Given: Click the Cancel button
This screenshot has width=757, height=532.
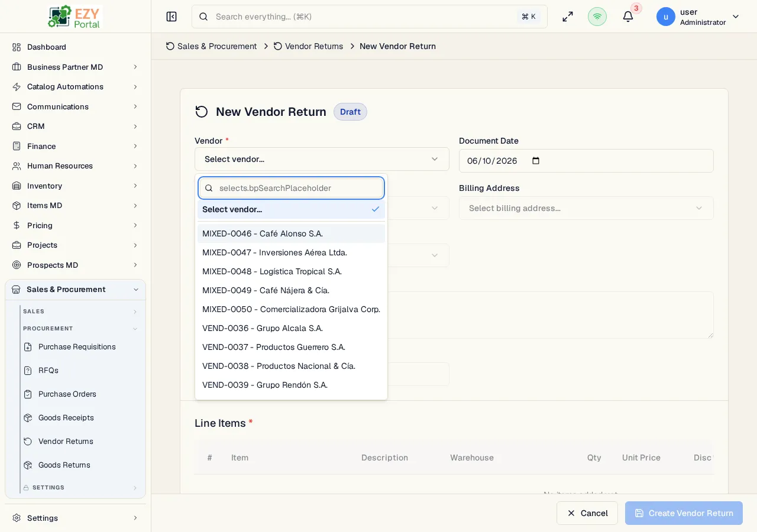Looking at the screenshot, I should click(x=587, y=513).
